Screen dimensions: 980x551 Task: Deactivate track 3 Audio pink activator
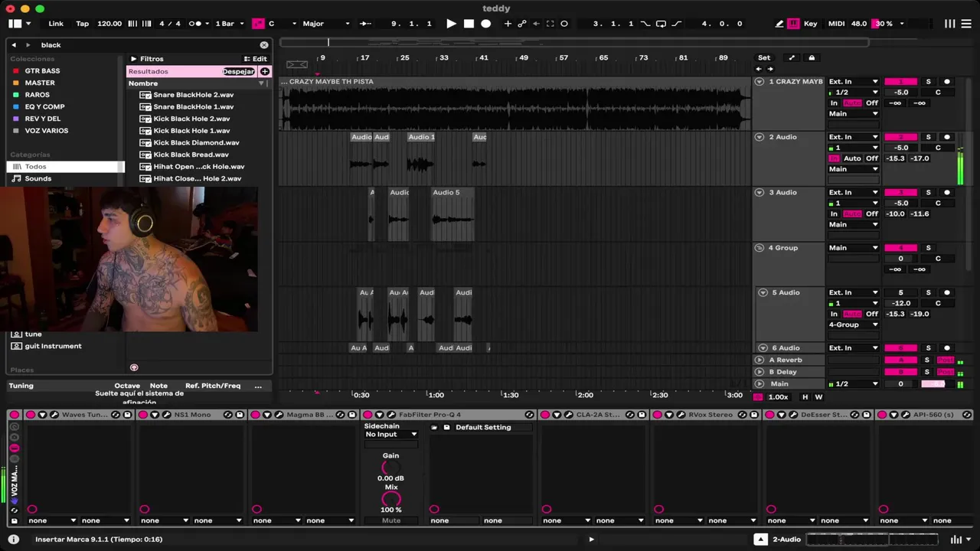coord(900,192)
